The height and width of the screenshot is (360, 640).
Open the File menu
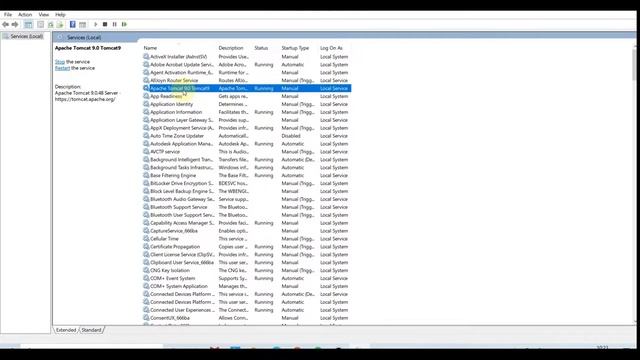8,15
